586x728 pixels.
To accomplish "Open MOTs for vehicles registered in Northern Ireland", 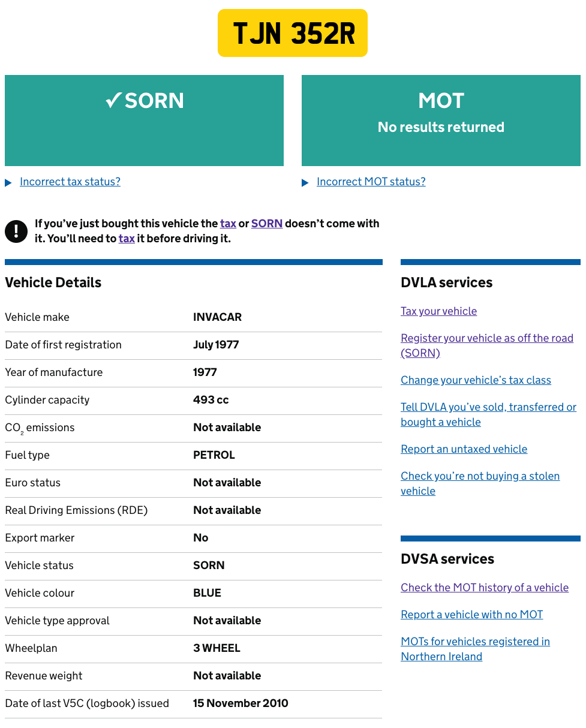I will (x=475, y=649).
